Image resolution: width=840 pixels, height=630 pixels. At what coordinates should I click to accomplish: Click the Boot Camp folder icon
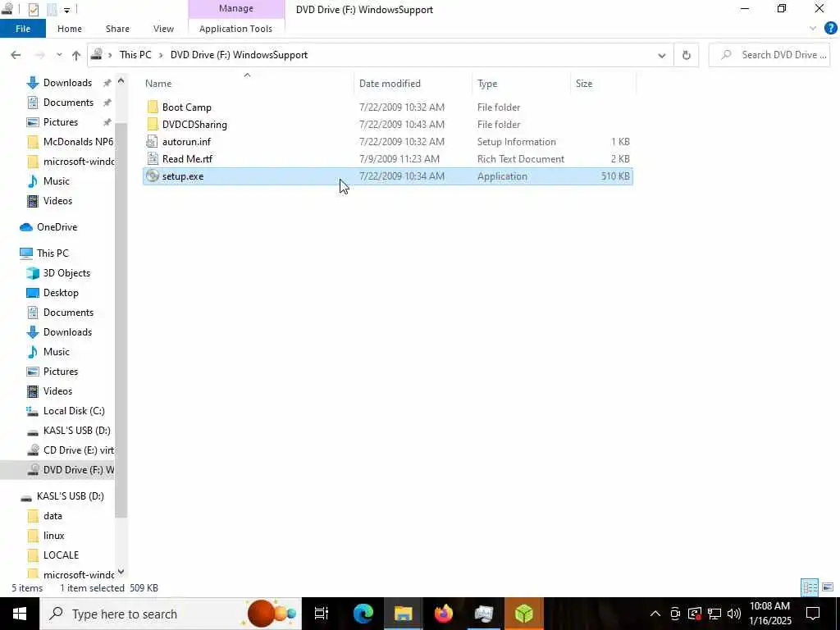(x=153, y=107)
